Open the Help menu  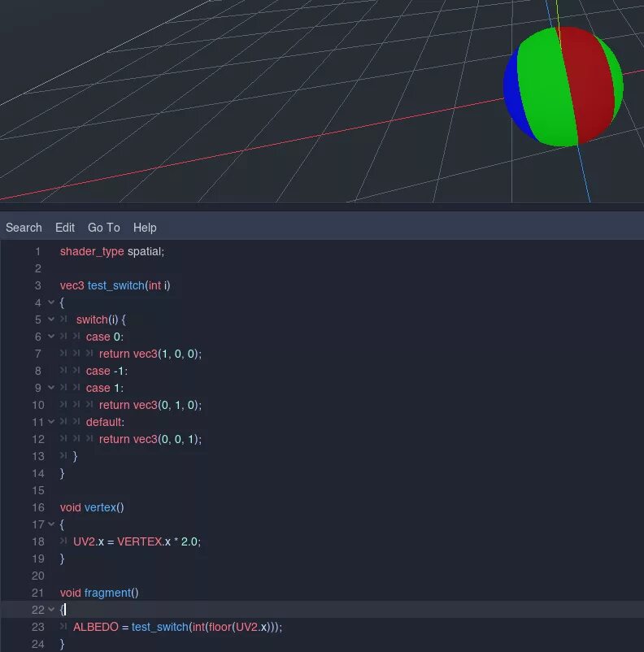click(145, 228)
